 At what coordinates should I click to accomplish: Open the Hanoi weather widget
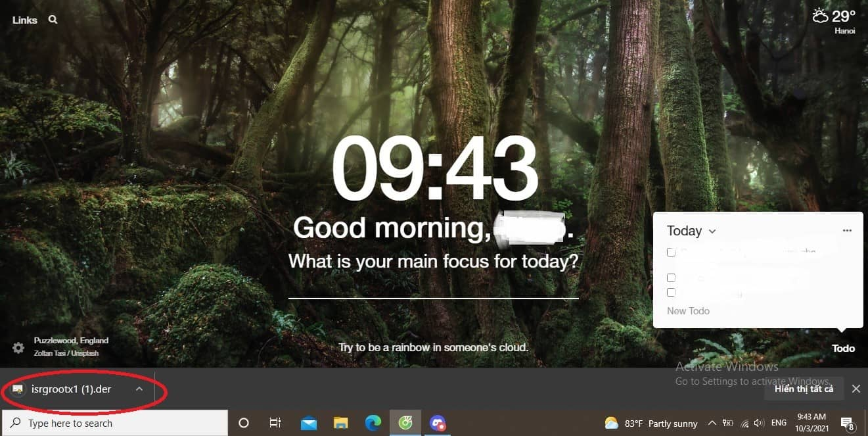834,20
